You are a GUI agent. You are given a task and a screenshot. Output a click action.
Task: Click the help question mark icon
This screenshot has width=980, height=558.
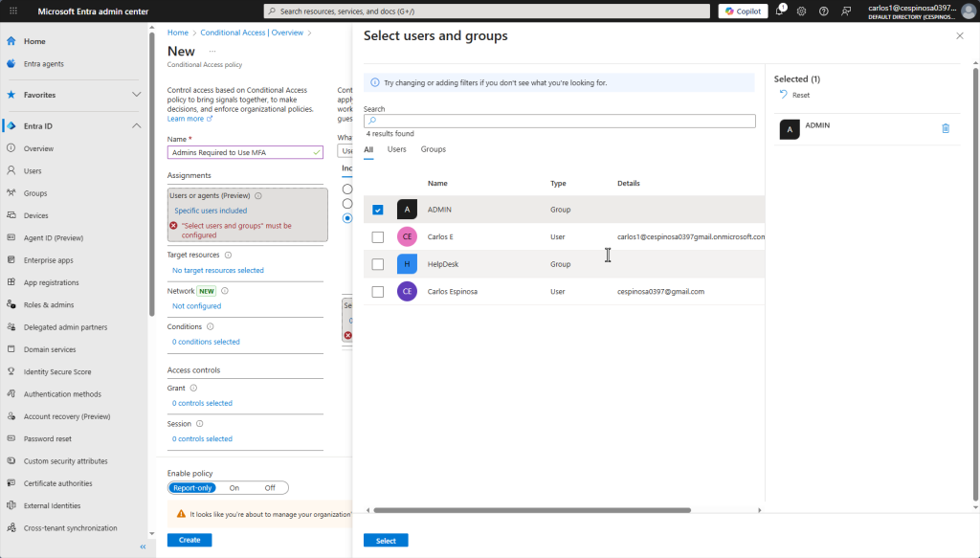coord(824,11)
